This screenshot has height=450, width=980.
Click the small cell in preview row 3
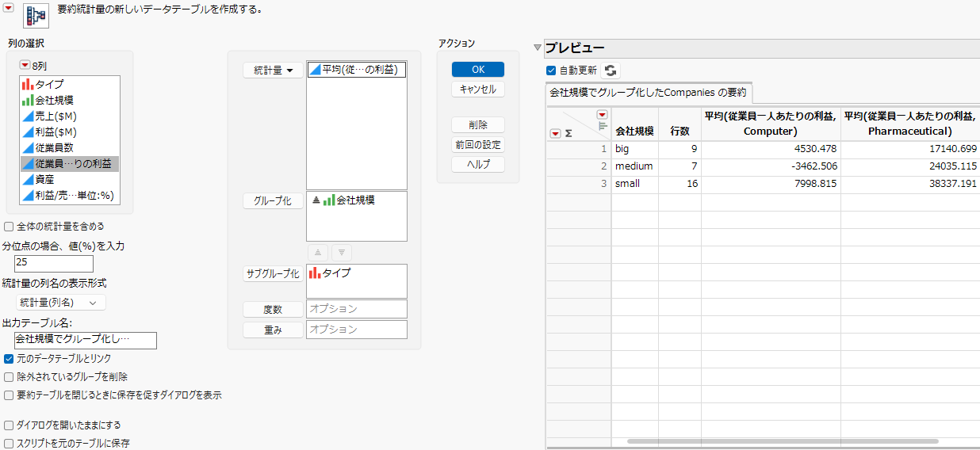[x=634, y=184]
